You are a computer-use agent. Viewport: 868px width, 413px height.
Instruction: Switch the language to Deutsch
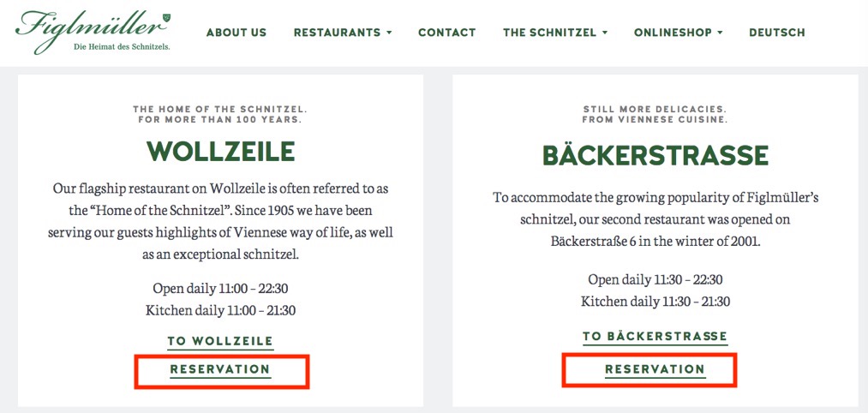pos(777,33)
